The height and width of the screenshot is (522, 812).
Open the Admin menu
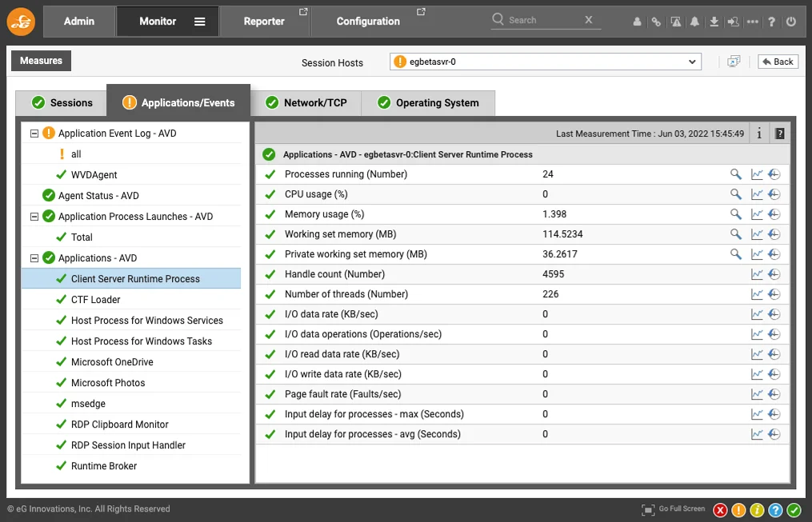[79, 22]
